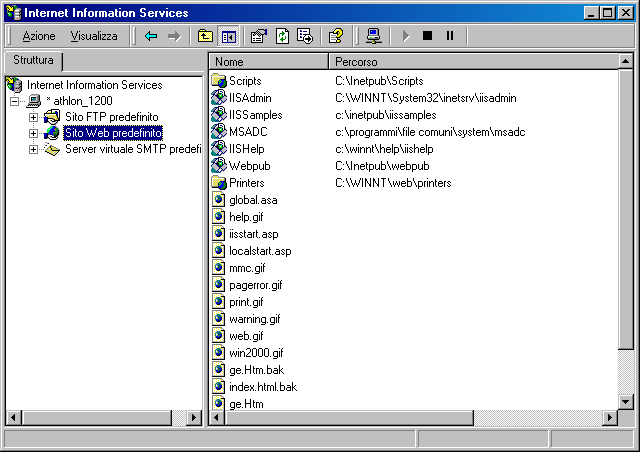This screenshot has height=452, width=640.
Task: Expand the Sito FTP predefinito node
Action: (x=33, y=117)
